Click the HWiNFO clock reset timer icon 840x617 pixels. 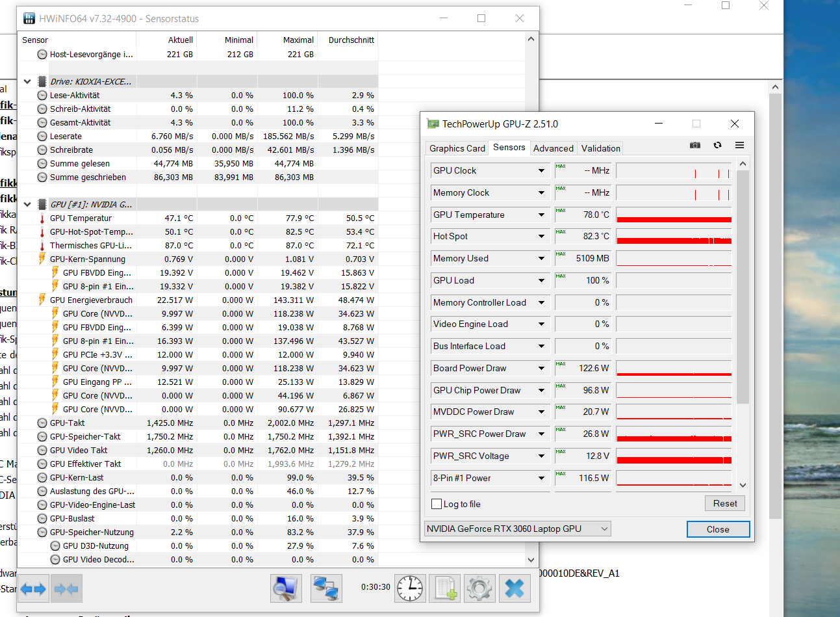[410, 589]
